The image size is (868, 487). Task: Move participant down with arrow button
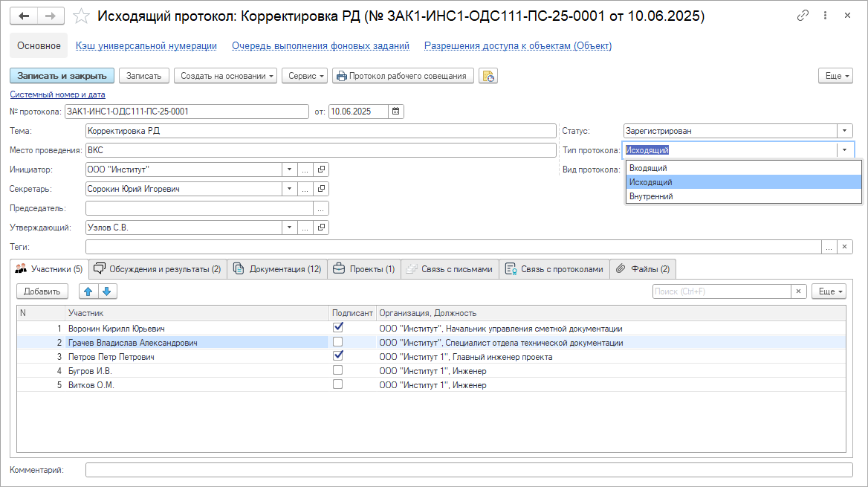click(107, 291)
